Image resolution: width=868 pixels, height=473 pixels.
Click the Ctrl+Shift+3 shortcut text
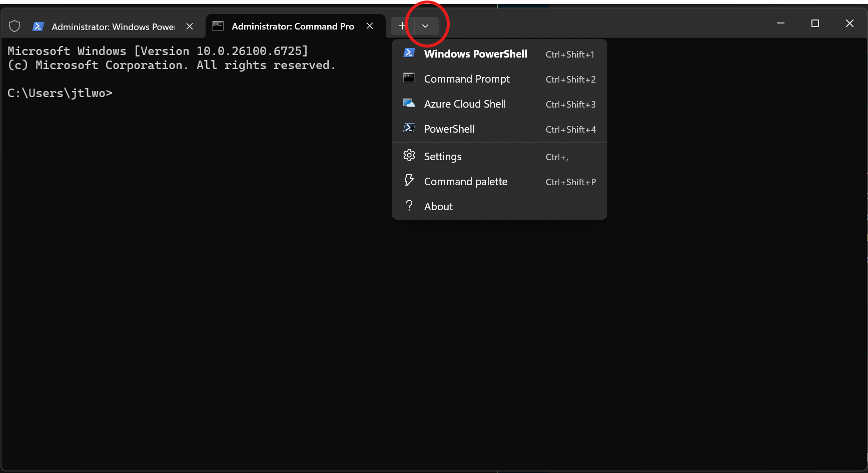tap(571, 105)
